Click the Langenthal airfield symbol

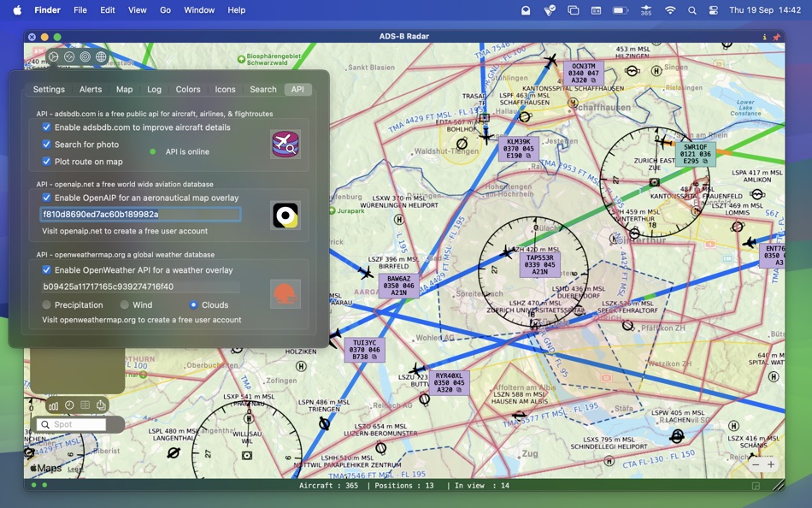pos(174,453)
